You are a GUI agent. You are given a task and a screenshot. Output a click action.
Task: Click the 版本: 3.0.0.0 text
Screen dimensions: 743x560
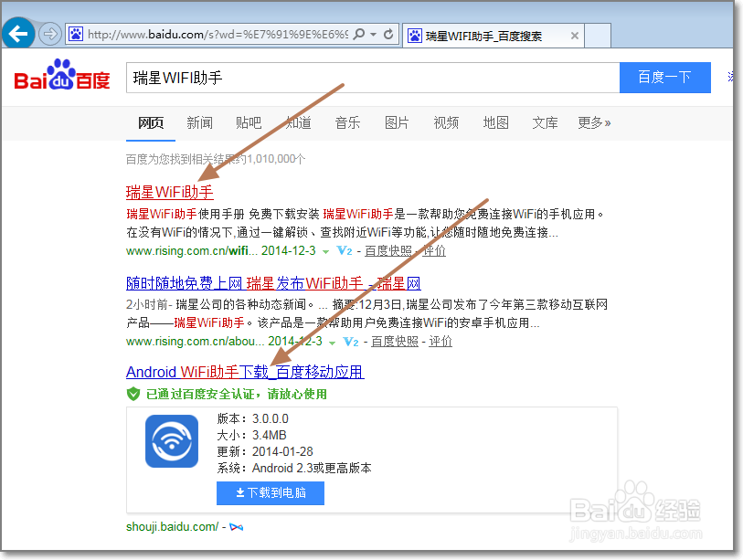[x=252, y=418]
